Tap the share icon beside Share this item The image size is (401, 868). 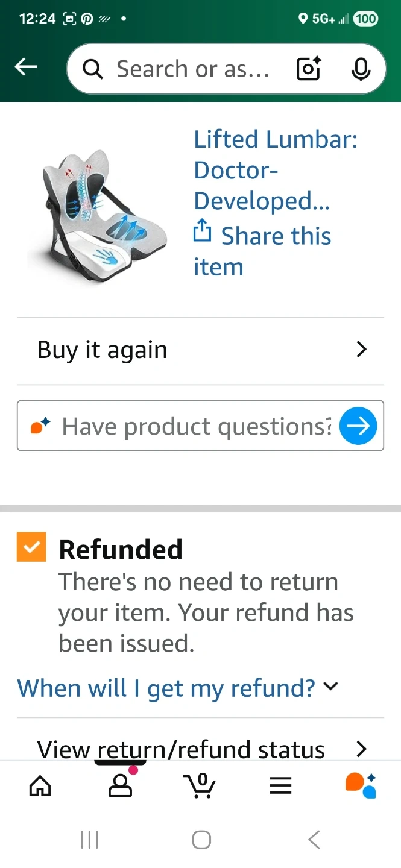point(203,231)
